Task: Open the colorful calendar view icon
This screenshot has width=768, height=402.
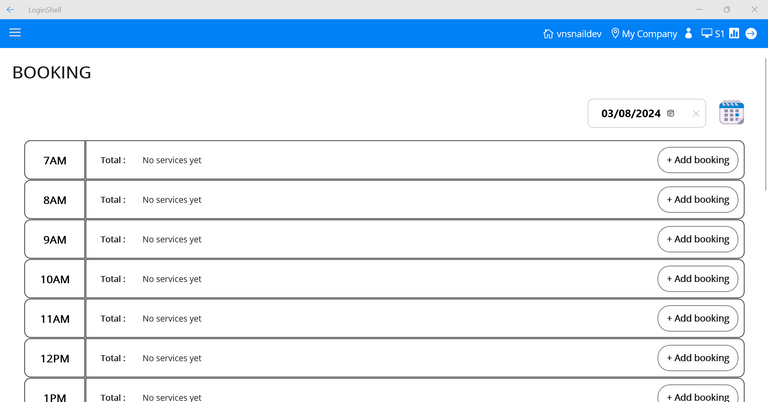Action: point(732,113)
